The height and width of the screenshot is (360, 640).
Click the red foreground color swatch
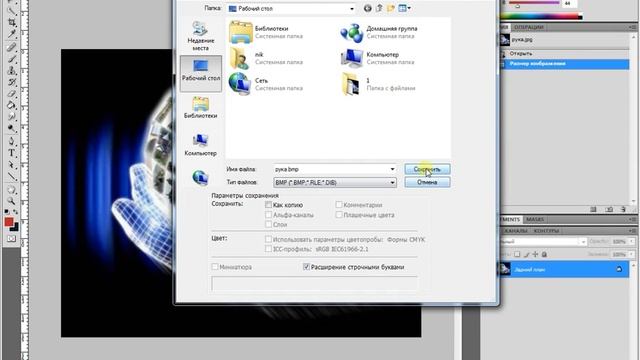click(x=9, y=222)
